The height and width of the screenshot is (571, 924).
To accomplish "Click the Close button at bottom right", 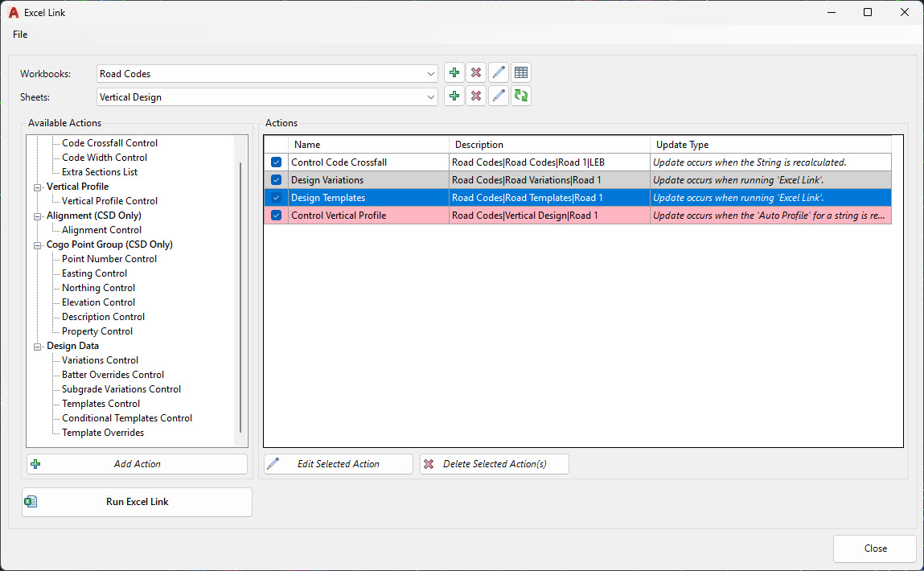I will coord(876,548).
